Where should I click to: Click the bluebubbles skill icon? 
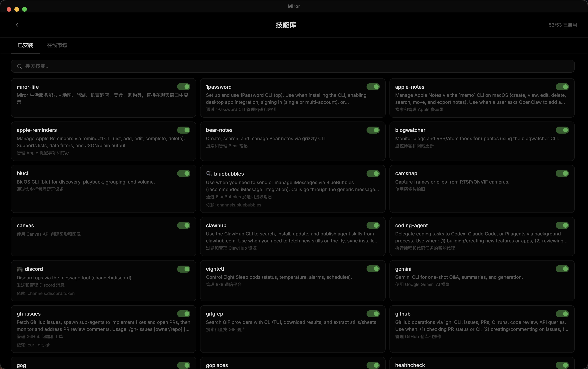209,174
